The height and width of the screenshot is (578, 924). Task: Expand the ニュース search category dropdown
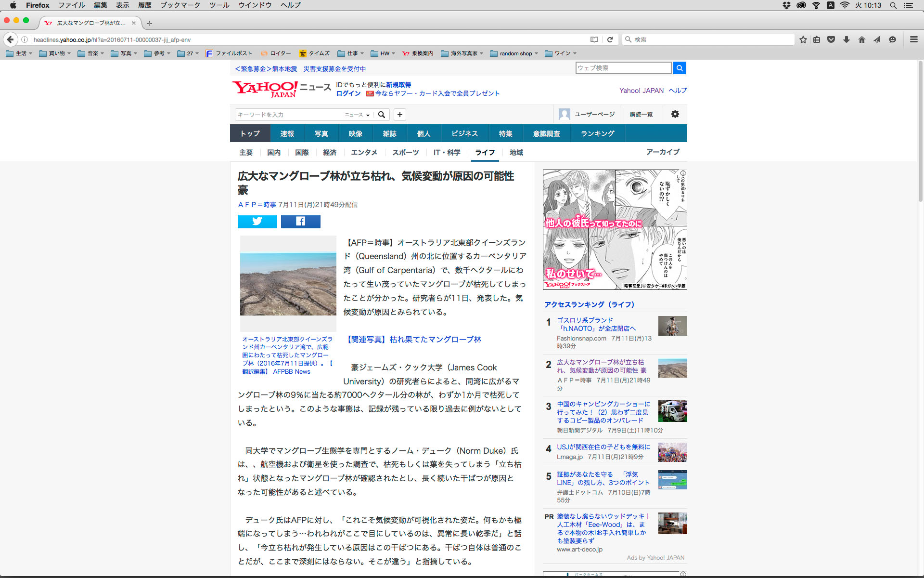coord(357,115)
